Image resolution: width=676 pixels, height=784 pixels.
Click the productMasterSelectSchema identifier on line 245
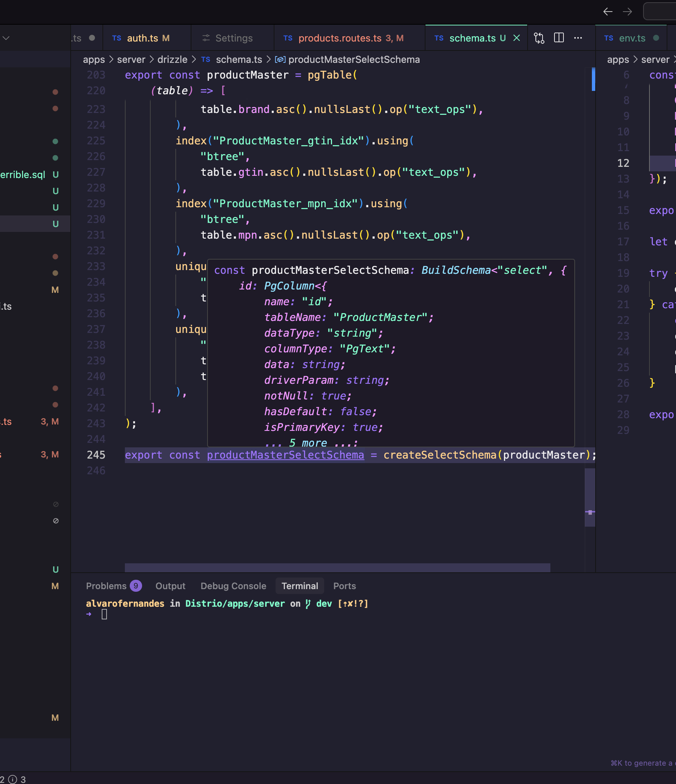[285, 455]
